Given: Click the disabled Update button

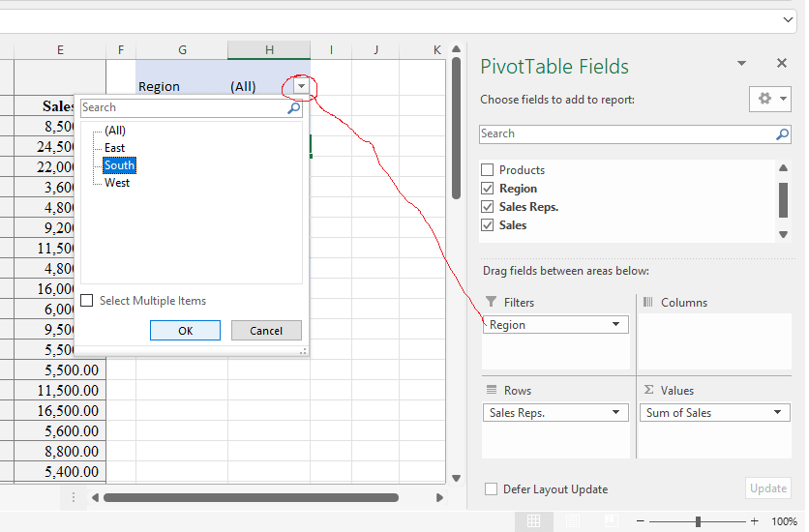Looking at the screenshot, I should point(767,488).
